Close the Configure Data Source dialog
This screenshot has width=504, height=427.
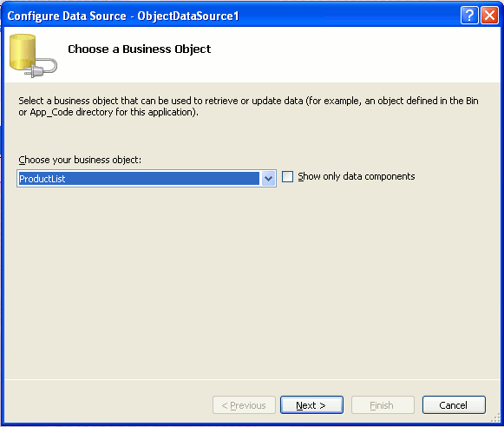pos(489,15)
